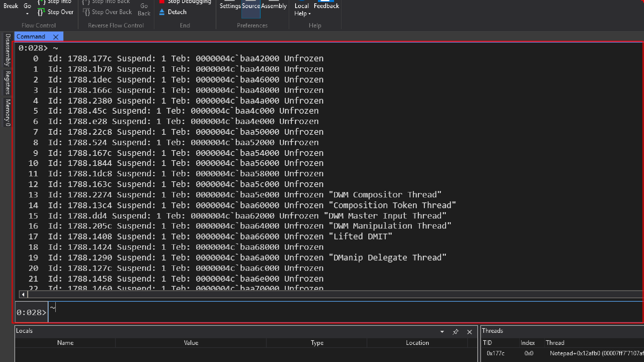Pin the Locals panel
The height and width of the screenshot is (362, 644).
point(455,332)
